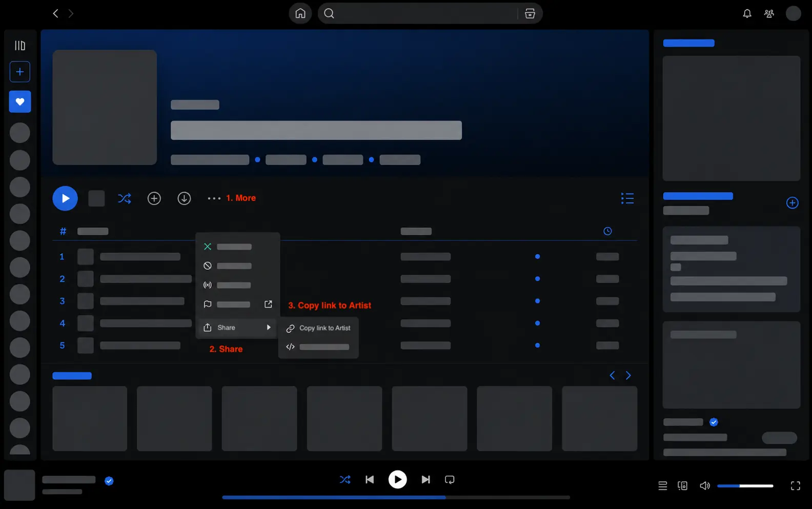Play the artist with the large play button
This screenshot has width=812, height=509.
click(65, 198)
